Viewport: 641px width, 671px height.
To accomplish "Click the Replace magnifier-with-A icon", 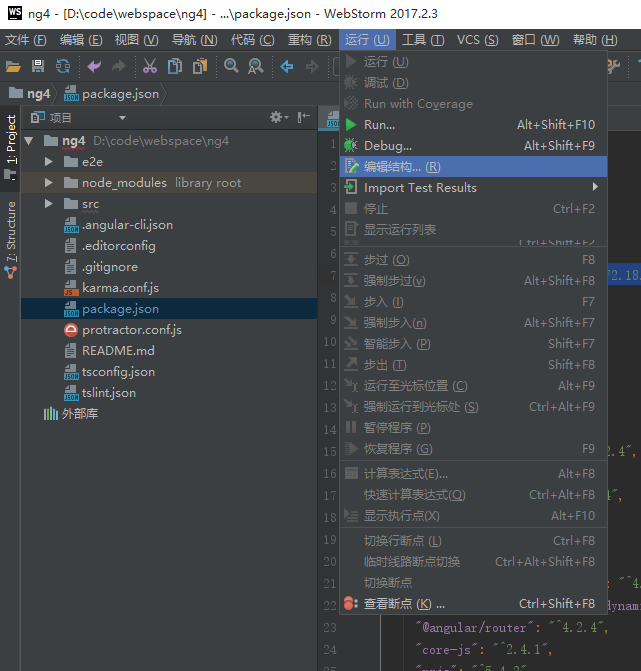I will tap(256, 66).
